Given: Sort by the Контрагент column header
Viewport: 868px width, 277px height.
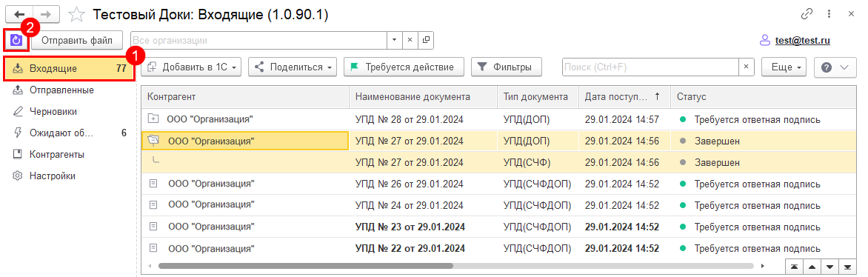Looking at the screenshot, I should tap(245, 97).
